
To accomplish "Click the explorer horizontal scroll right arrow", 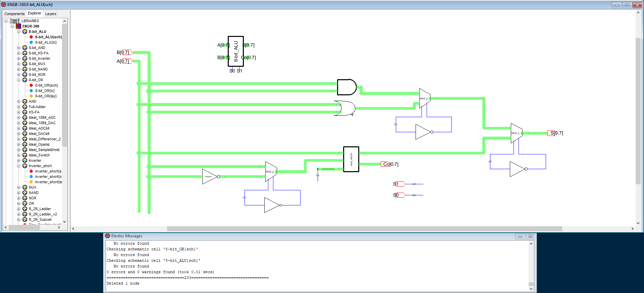I will click(59, 227).
